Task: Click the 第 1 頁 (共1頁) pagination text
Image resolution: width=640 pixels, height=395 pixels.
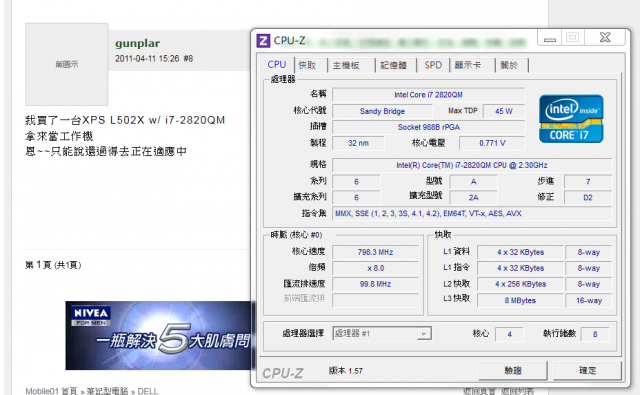Action: pos(53,265)
